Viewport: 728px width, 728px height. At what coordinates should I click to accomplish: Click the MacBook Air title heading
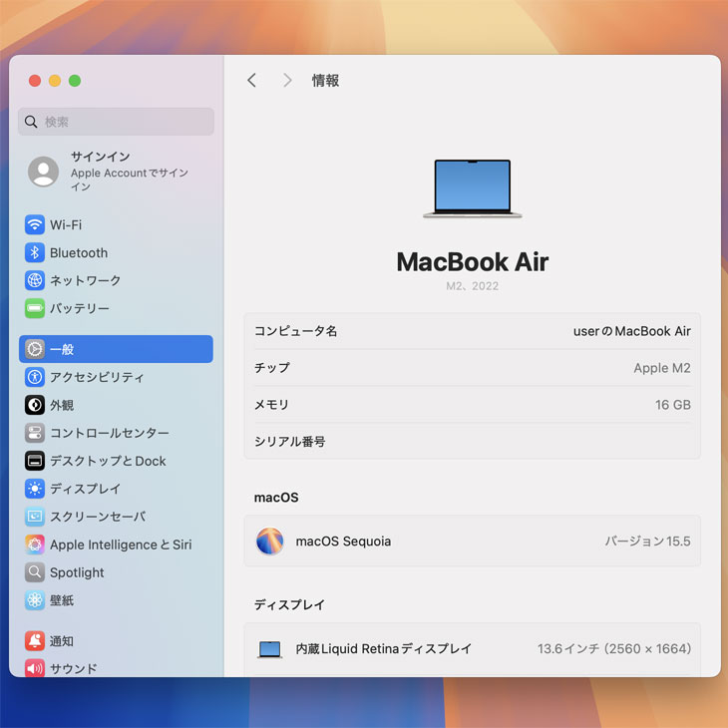(x=473, y=262)
